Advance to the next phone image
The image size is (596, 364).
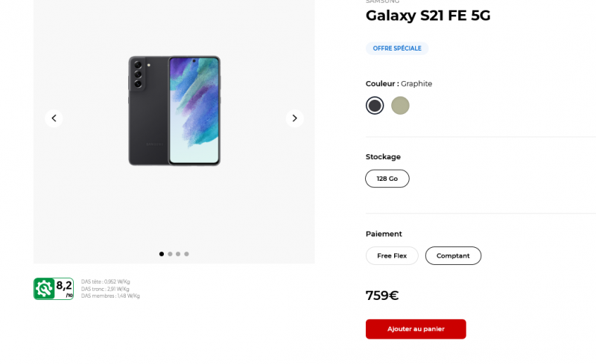click(x=295, y=118)
